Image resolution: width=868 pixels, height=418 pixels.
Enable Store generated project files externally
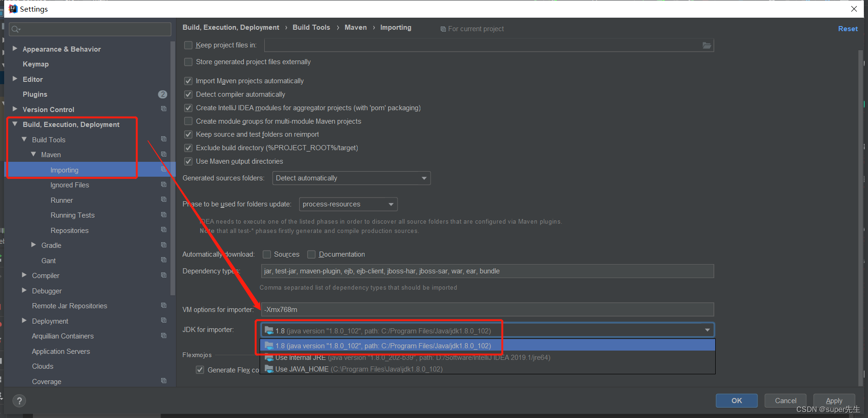pyautogui.click(x=188, y=62)
